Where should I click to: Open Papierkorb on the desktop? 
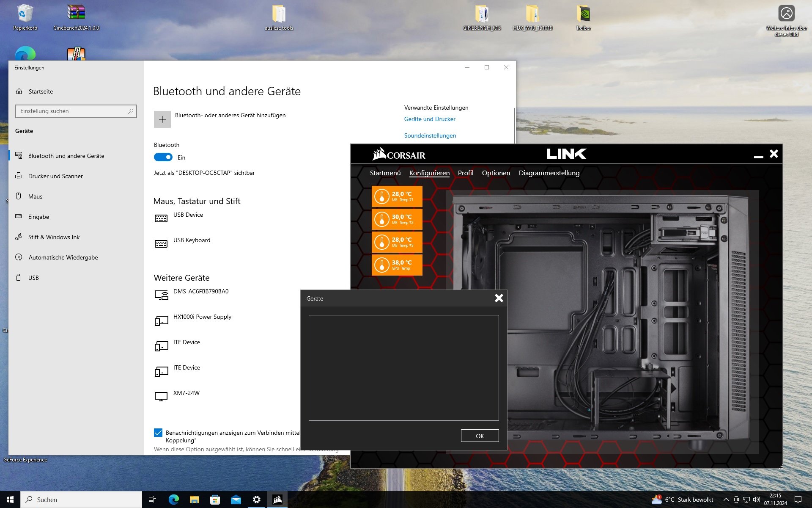point(25,17)
